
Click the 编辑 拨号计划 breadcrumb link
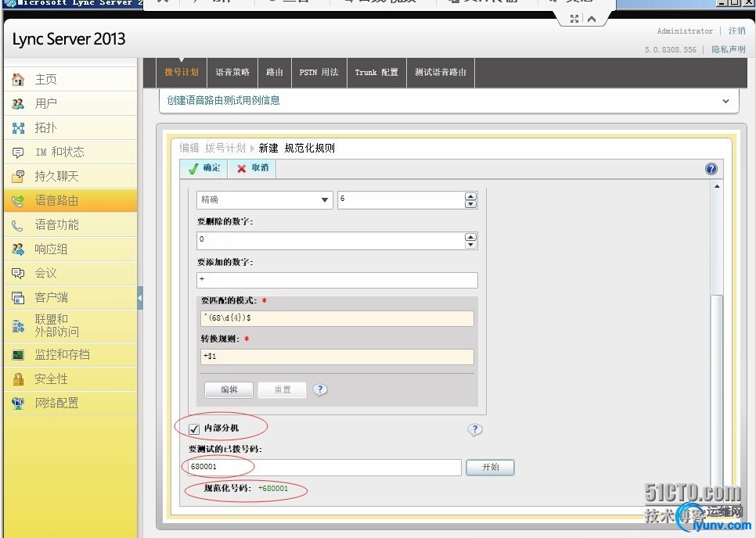pos(213,148)
